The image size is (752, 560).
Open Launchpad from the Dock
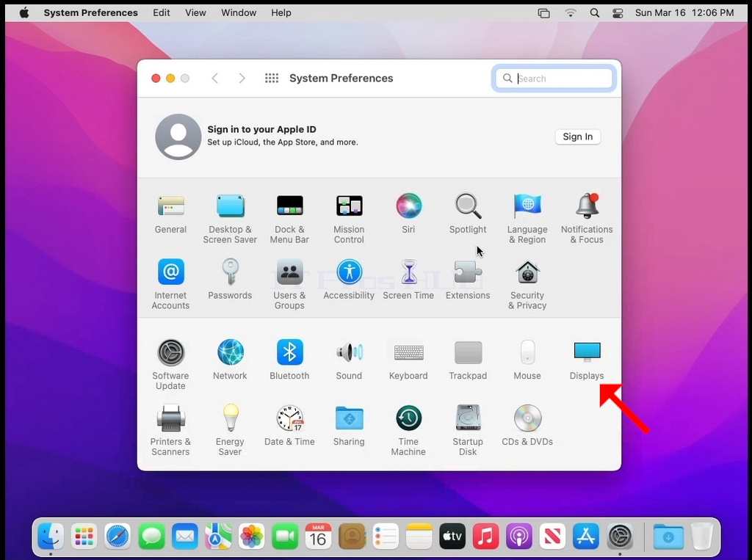point(84,536)
